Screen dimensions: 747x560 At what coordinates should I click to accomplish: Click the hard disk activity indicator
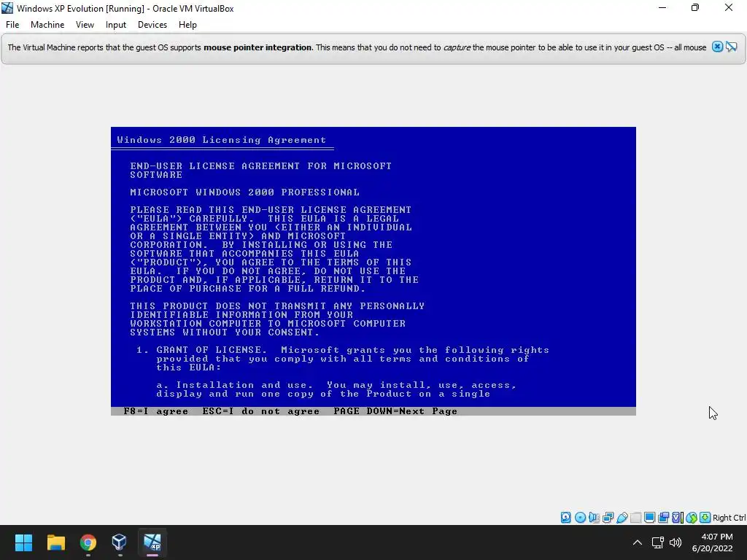[565, 518]
